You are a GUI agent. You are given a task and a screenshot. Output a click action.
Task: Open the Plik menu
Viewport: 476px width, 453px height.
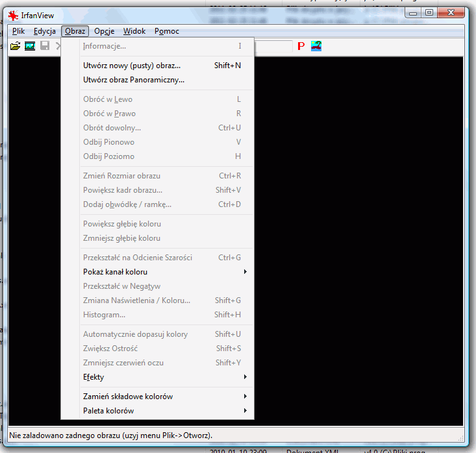(18, 31)
